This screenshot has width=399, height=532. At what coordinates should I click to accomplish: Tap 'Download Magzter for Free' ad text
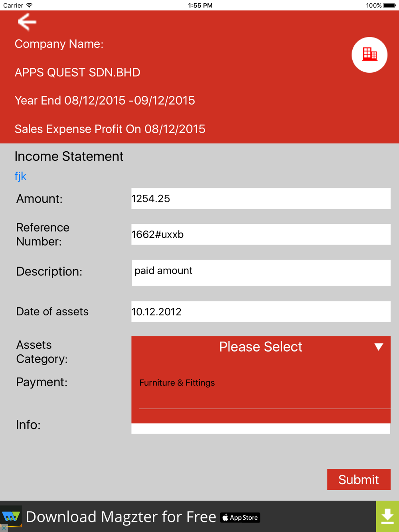(x=121, y=517)
